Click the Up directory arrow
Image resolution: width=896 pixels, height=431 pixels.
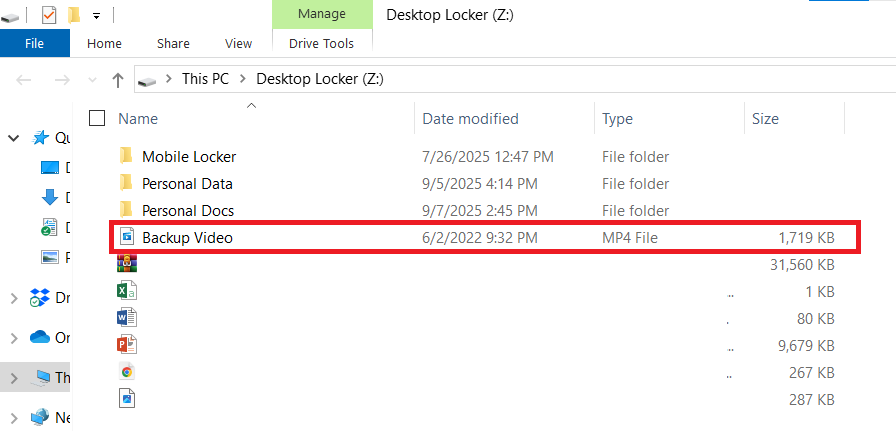[x=118, y=79]
